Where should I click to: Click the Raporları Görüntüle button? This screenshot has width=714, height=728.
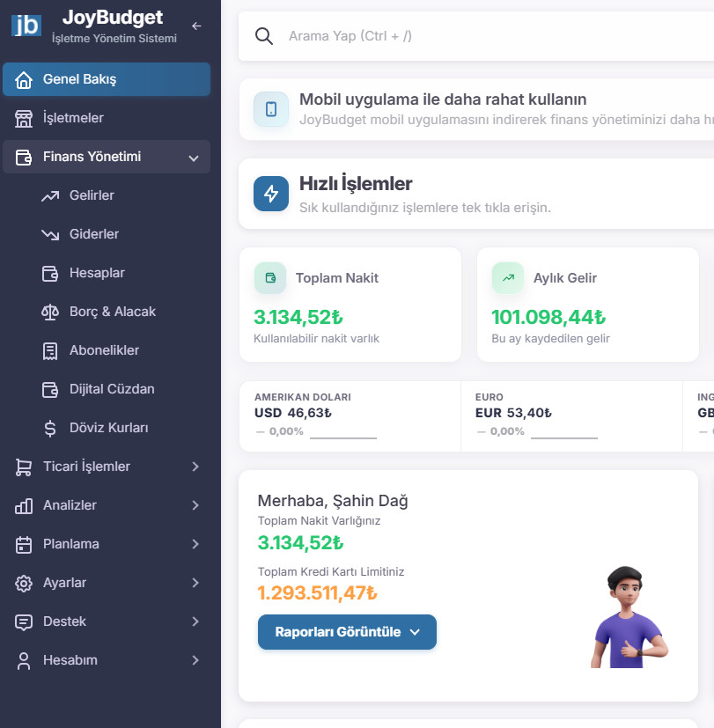coord(347,632)
